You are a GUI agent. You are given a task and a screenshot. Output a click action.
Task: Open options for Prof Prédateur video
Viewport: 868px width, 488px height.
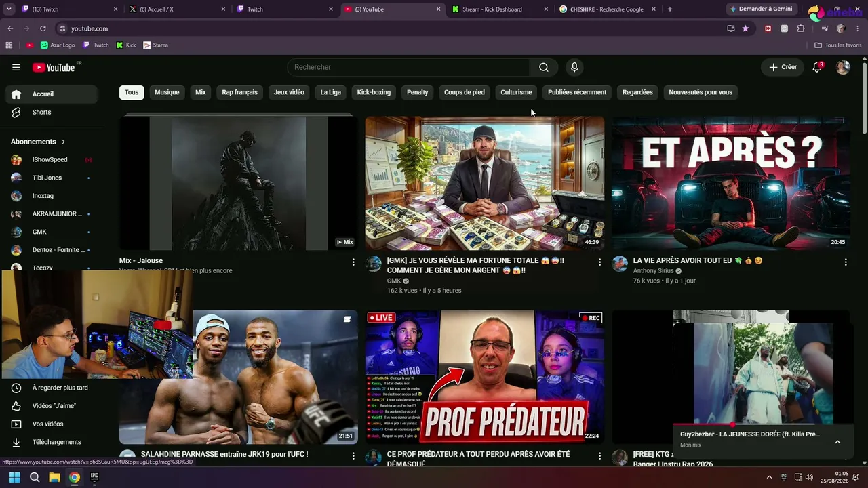pyautogui.click(x=599, y=456)
